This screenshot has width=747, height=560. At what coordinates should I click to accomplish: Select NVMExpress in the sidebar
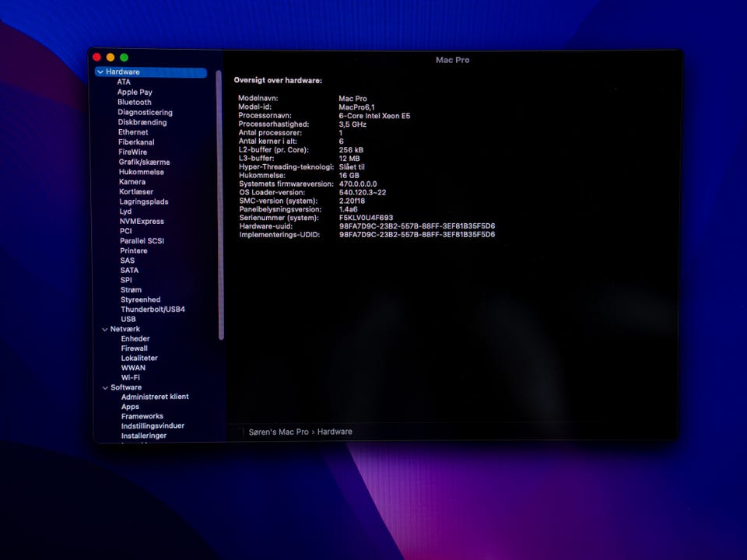click(x=142, y=221)
